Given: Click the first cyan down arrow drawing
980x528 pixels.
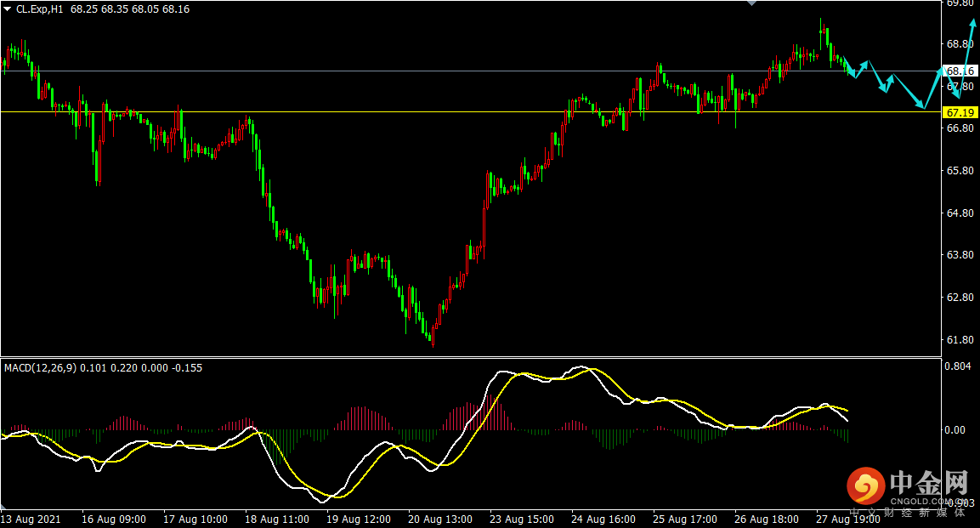Looking at the screenshot, I should point(850,69).
